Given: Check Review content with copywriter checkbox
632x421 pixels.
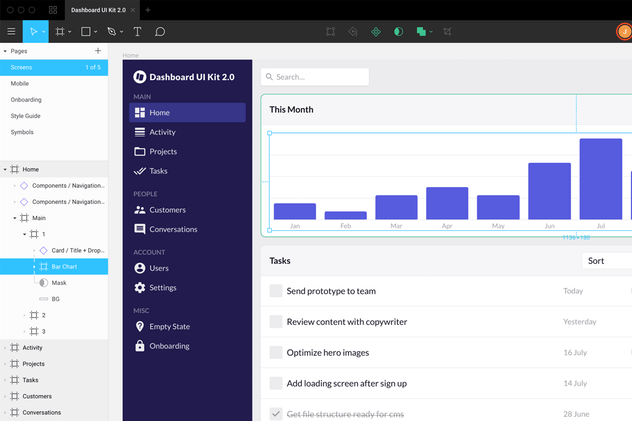Looking at the screenshot, I should (276, 321).
